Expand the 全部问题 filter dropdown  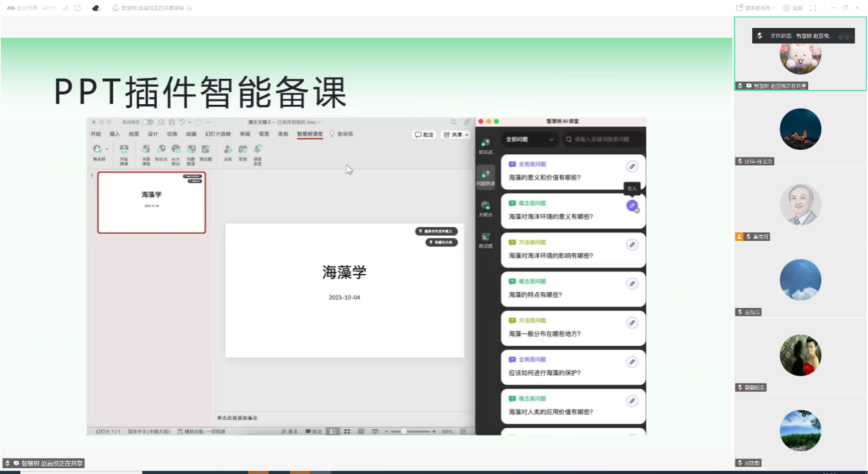[x=530, y=139]
